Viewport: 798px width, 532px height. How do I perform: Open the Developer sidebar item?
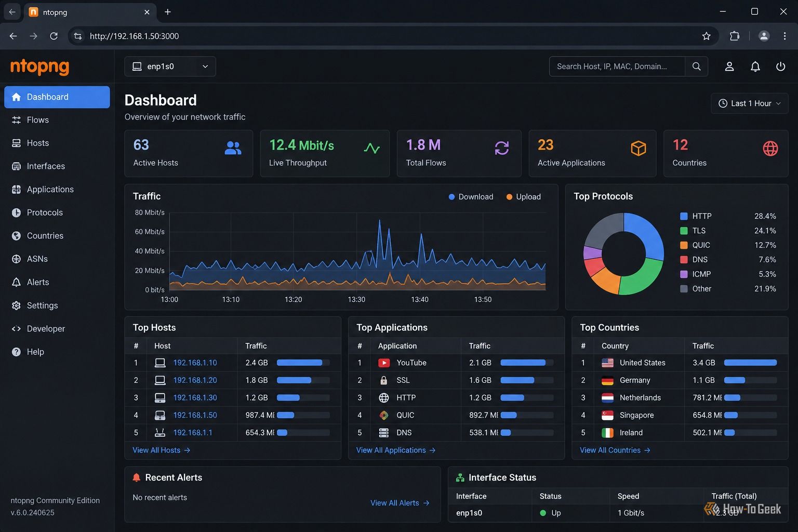click(57, 329)
